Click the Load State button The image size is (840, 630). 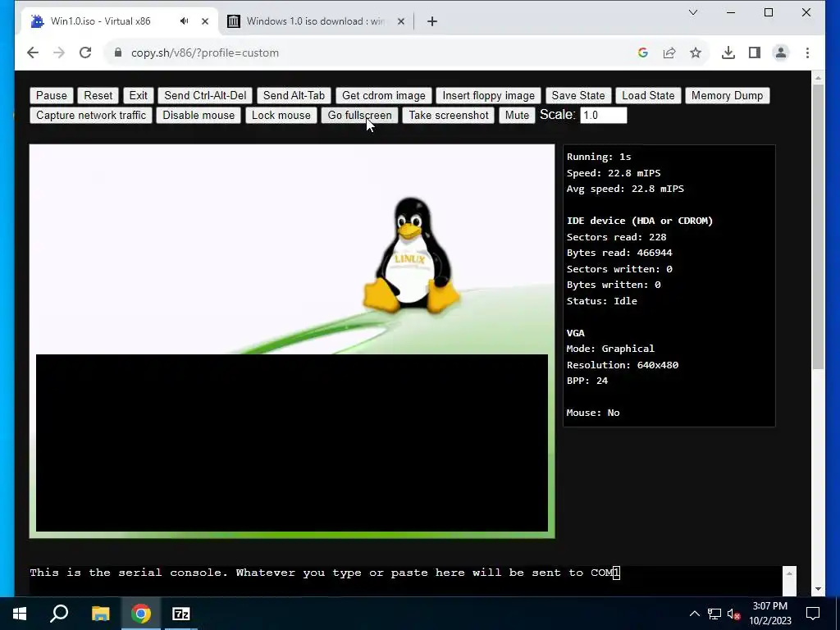tap(648, 95)
